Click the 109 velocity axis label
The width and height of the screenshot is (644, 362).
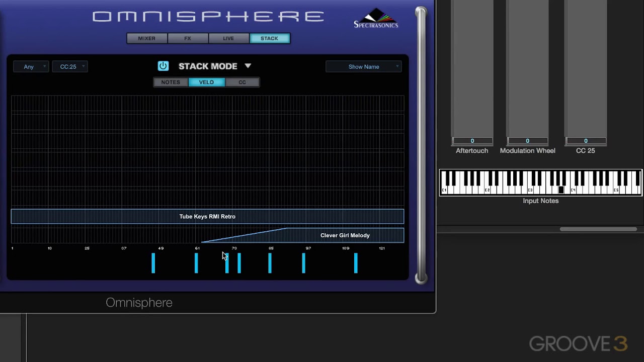click(x=346, y=248)
